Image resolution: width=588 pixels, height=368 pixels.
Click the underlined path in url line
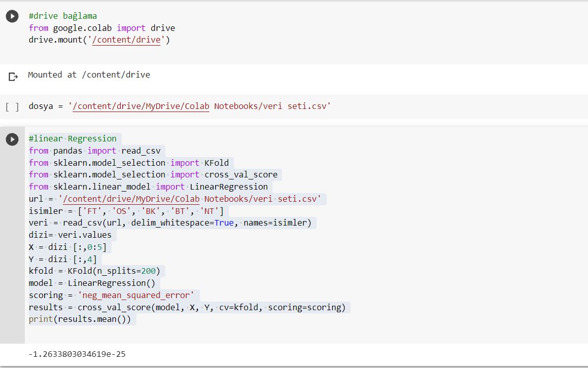(131, 199)
